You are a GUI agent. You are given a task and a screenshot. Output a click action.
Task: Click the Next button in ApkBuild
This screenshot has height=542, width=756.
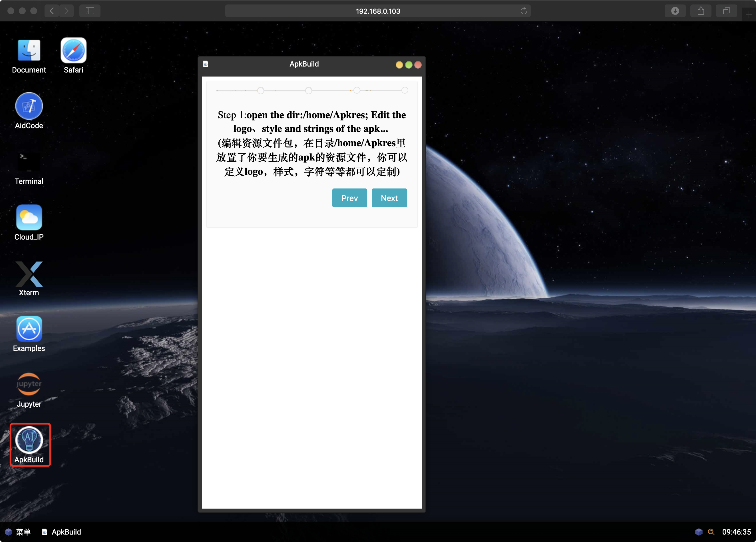tap(389, 198)
